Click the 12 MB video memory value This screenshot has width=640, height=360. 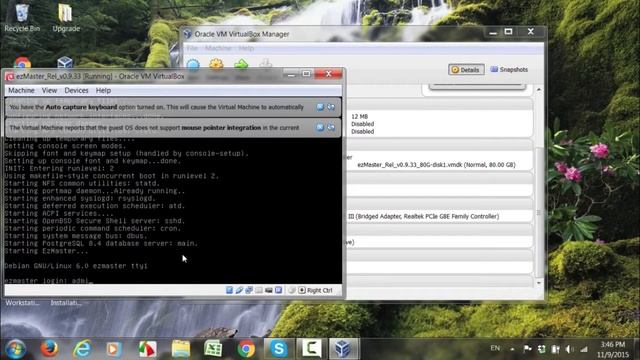click(360, 116)
